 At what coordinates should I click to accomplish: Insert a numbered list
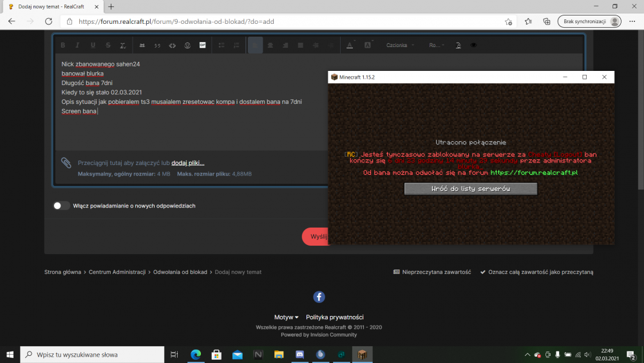point(236,45)
